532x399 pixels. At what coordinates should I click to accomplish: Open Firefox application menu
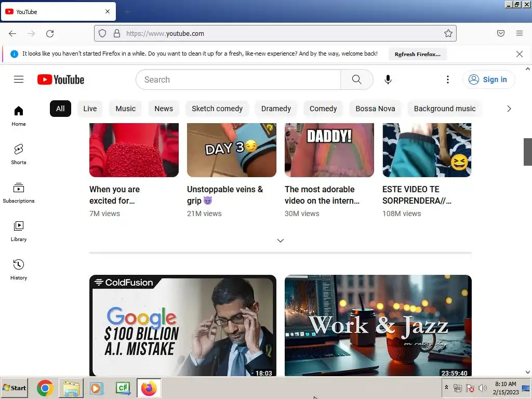[520, 33]
